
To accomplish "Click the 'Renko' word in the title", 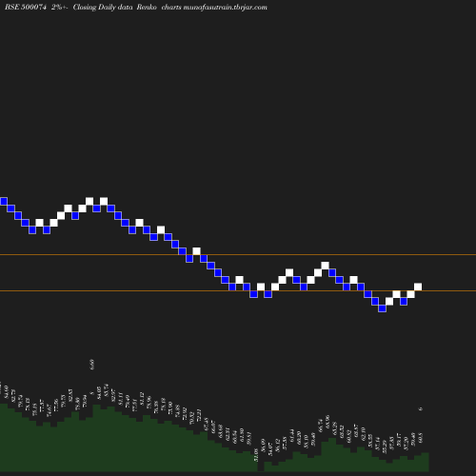I will (x=147, y=7).
